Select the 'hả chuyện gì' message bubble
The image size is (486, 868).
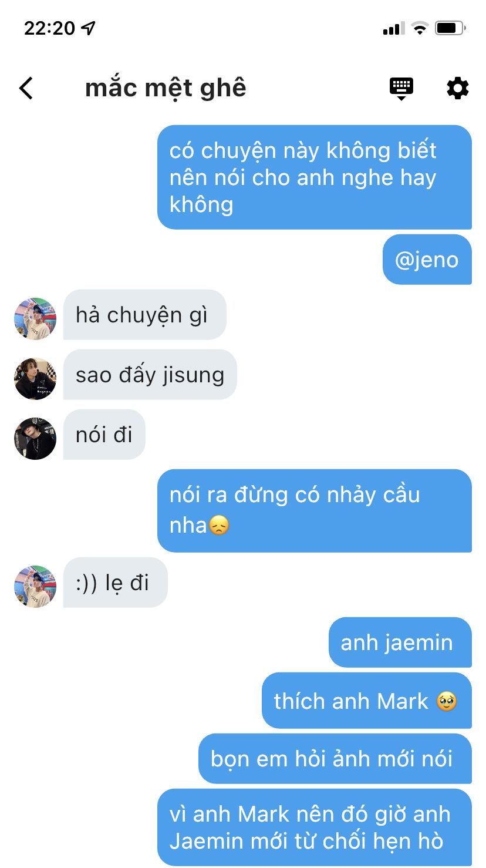click(144, 315)
